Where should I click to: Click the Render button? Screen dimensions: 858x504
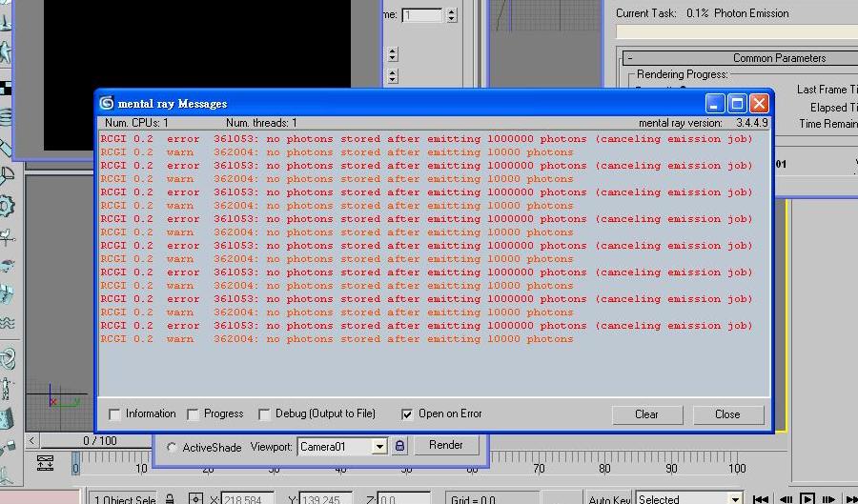point(446,445)
